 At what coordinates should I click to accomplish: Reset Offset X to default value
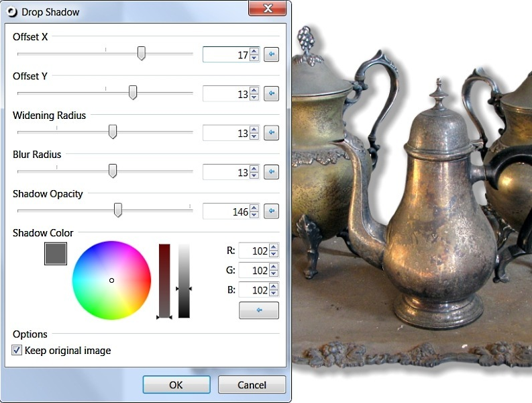click(272, 54)
